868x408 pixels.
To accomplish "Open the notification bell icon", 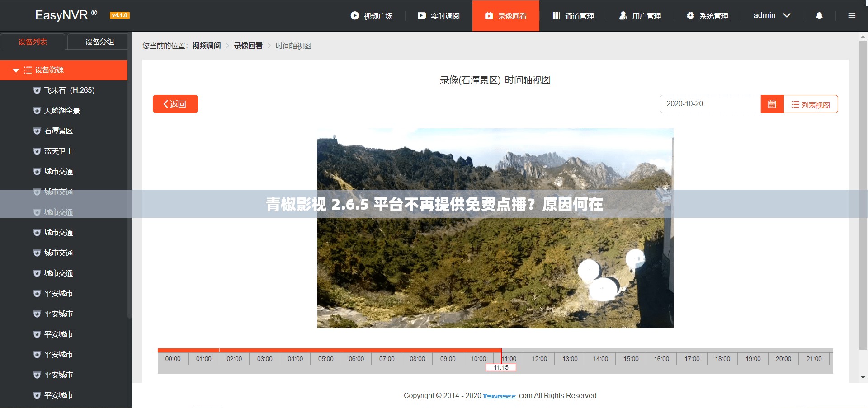I will pos(819,15).
